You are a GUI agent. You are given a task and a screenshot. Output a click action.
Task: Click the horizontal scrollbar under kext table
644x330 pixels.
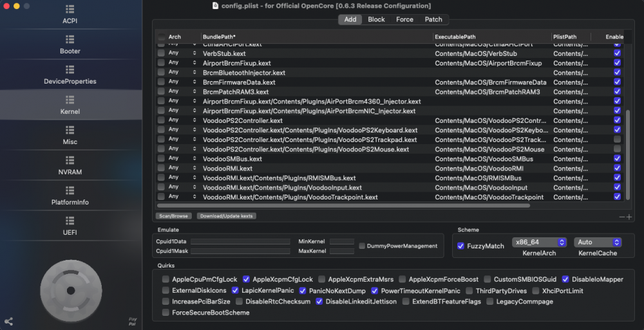343,205
